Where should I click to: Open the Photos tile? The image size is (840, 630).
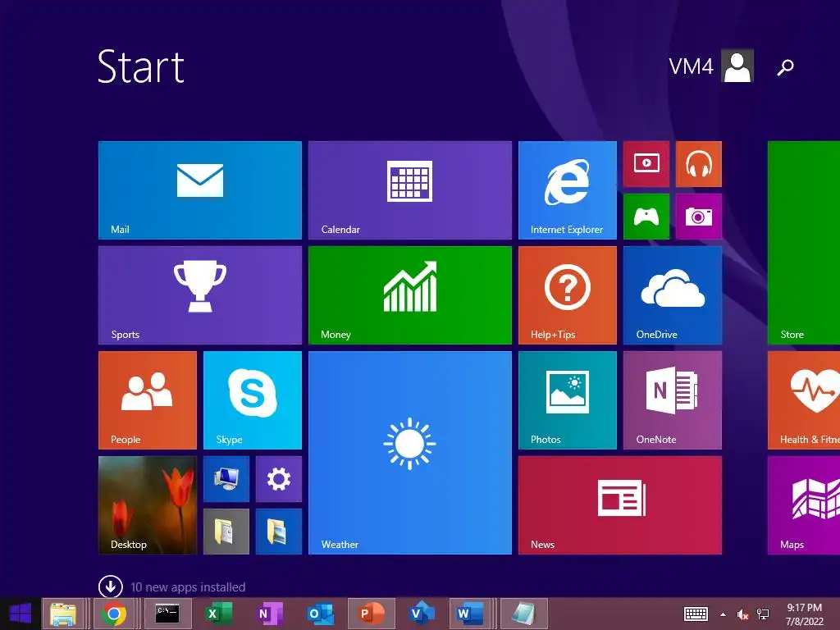[x=568, y=400]
